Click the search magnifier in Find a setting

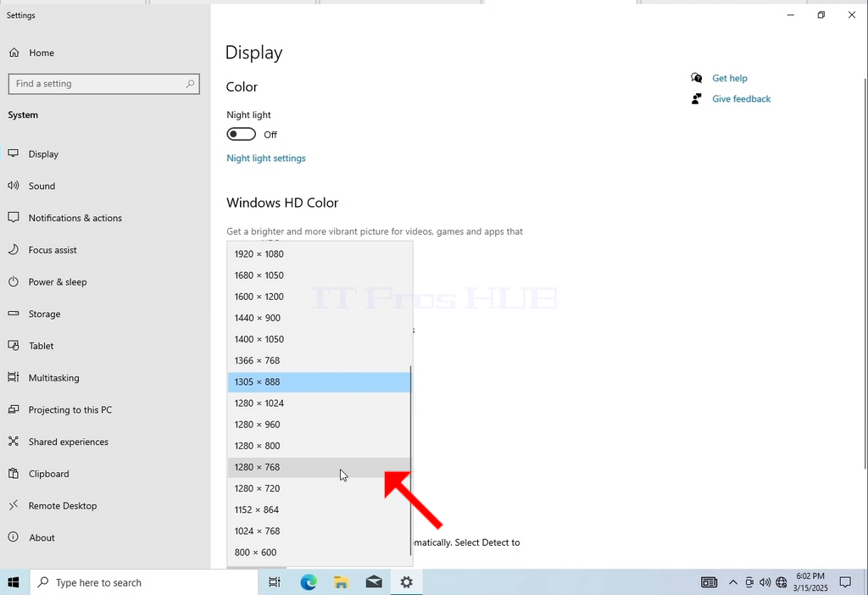(x=190, y=84)
